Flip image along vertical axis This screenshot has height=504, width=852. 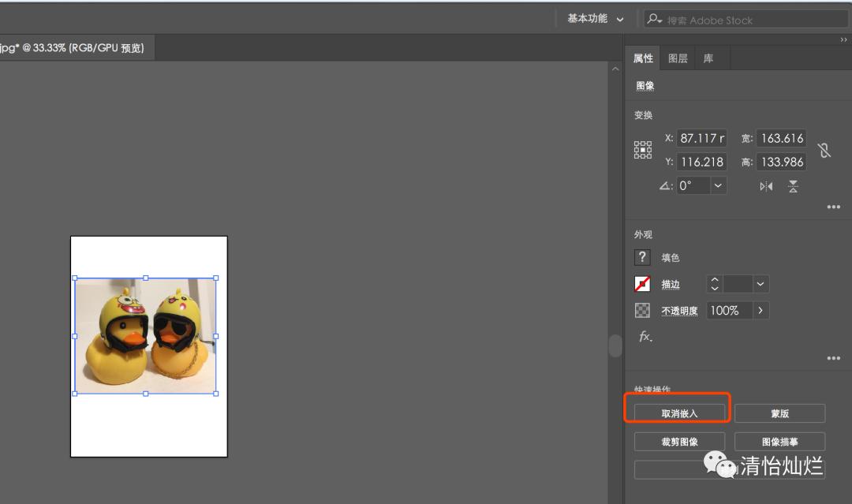(x=793, y=186)
